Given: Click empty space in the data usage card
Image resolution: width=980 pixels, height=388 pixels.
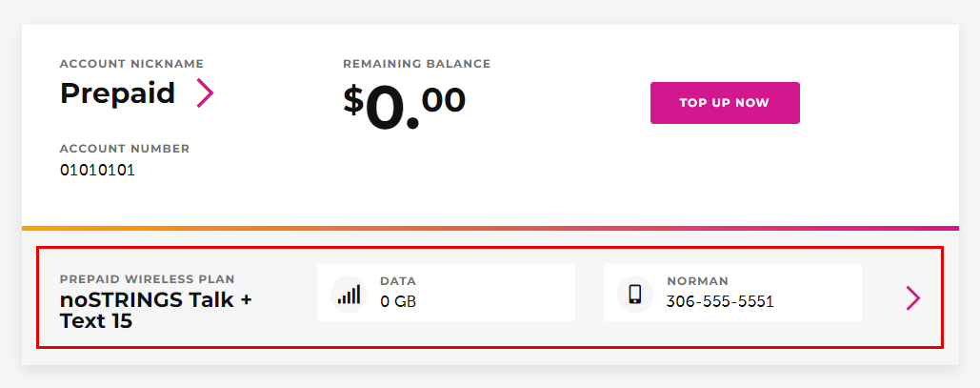Looking at the screenshot, I should click(x=505, y=293).
